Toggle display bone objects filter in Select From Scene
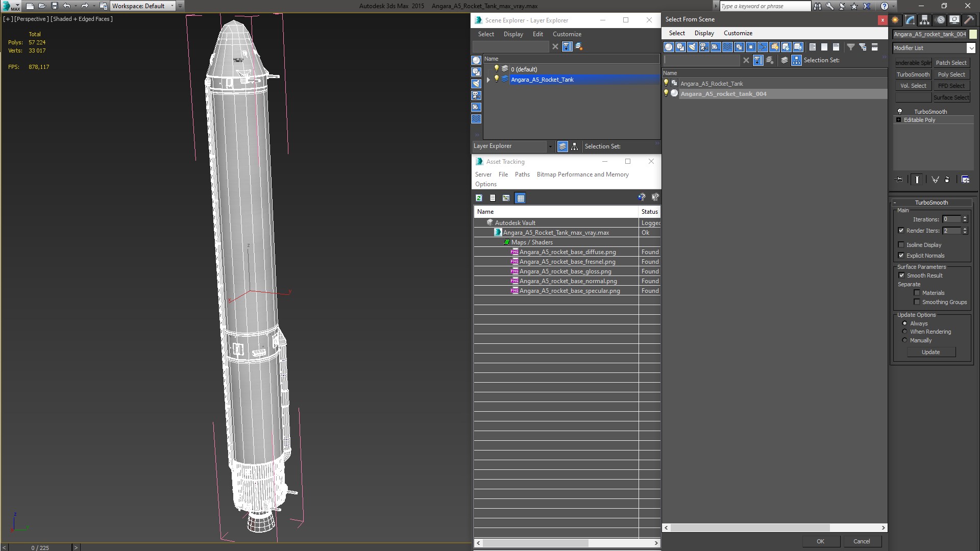This screenshot has height=551, width=980. click(763, 47)
